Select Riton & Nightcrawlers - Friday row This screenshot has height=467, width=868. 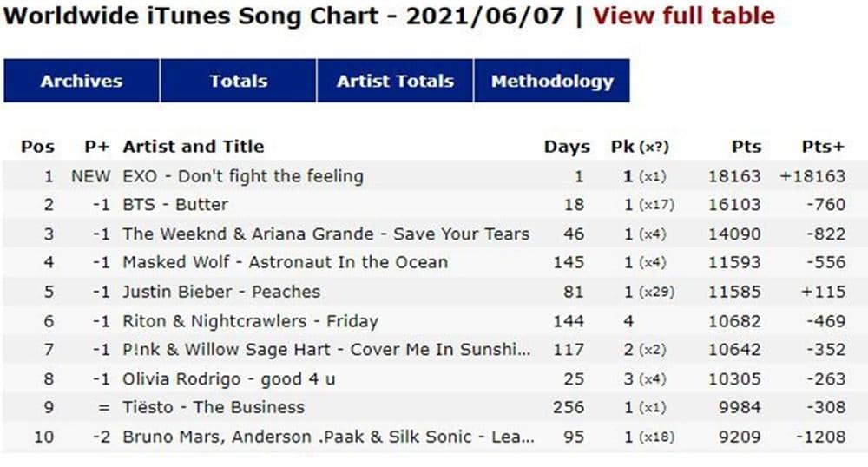click(x=250, y=321)
